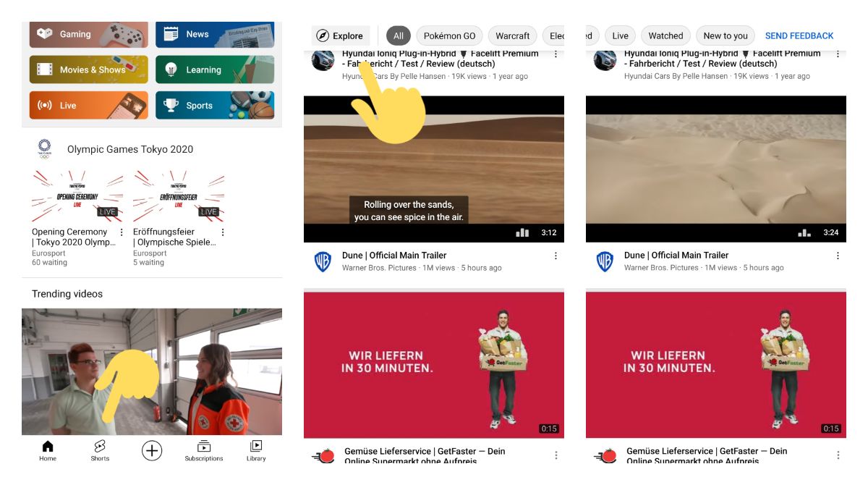The width and height of the screenshot is (868, 485).
Task: Open the Sports category tile
Action: pyautogui.click(x=215, y=105)
